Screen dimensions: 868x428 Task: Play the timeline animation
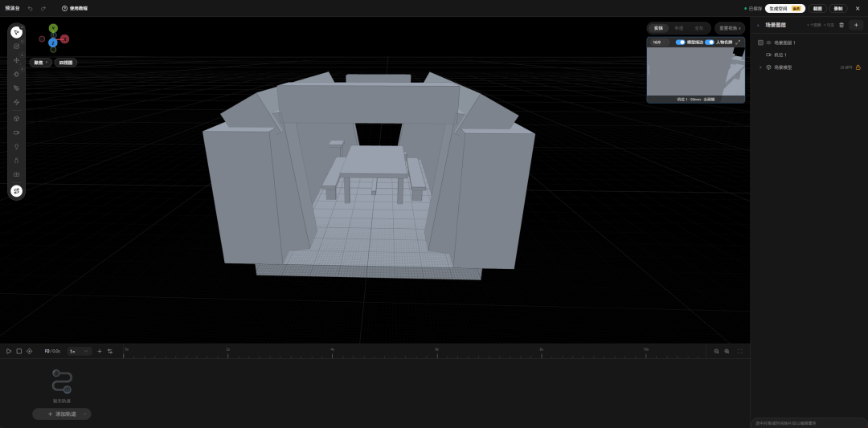[9, 351]
